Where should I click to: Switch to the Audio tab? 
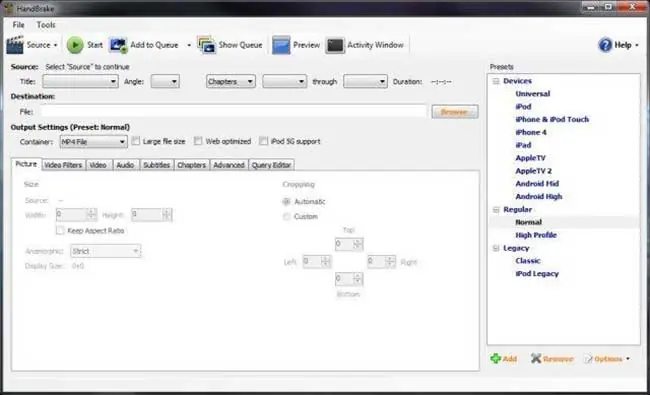(x=125, y=165)
